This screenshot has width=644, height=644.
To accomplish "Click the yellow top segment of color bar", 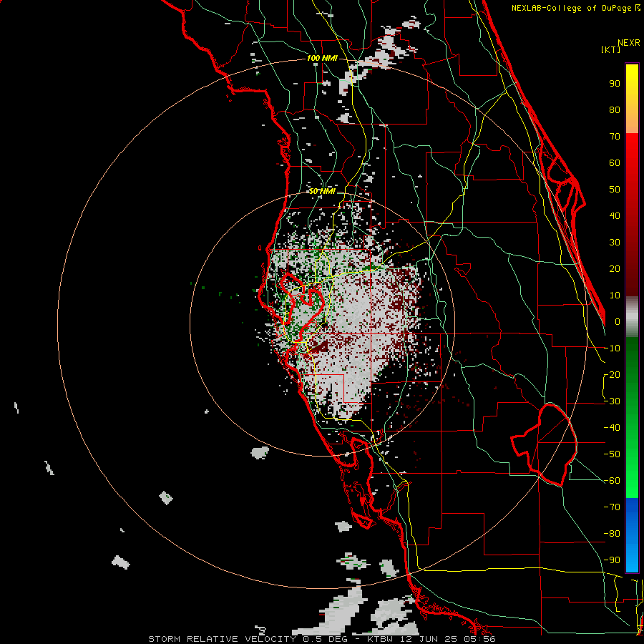I will pyautogui.click(x=632, y=99).
